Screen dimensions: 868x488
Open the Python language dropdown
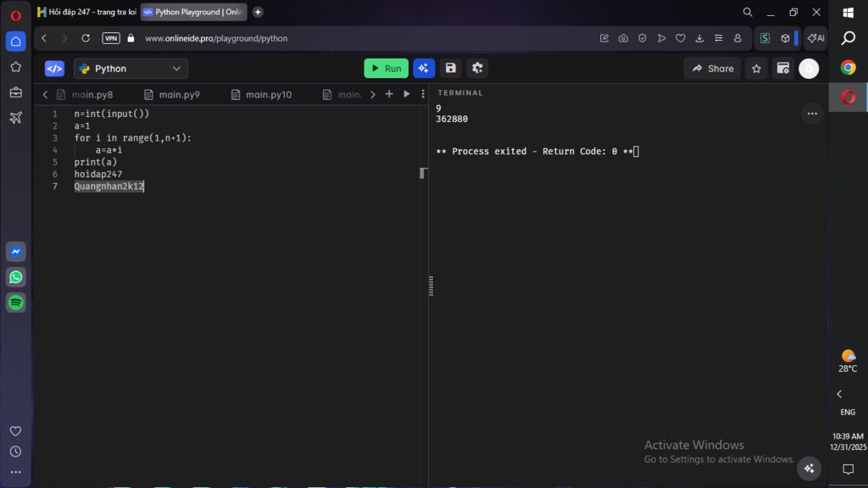[x=131, y=69]
